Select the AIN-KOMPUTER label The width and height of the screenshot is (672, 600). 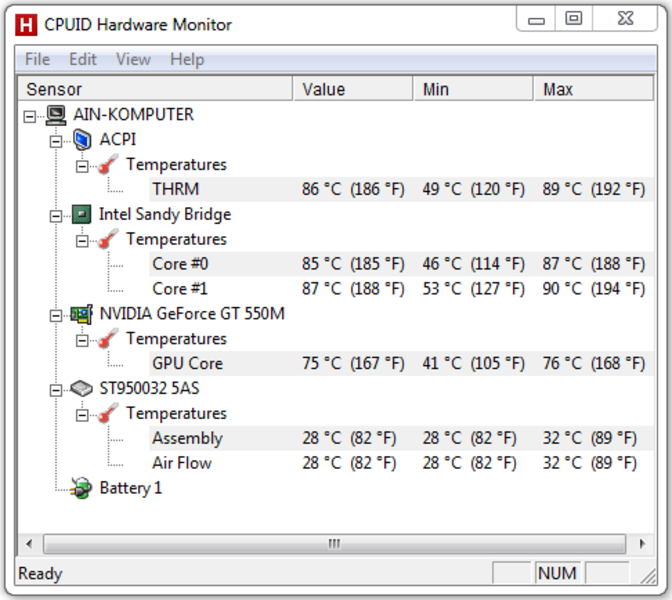pos(133,115)
